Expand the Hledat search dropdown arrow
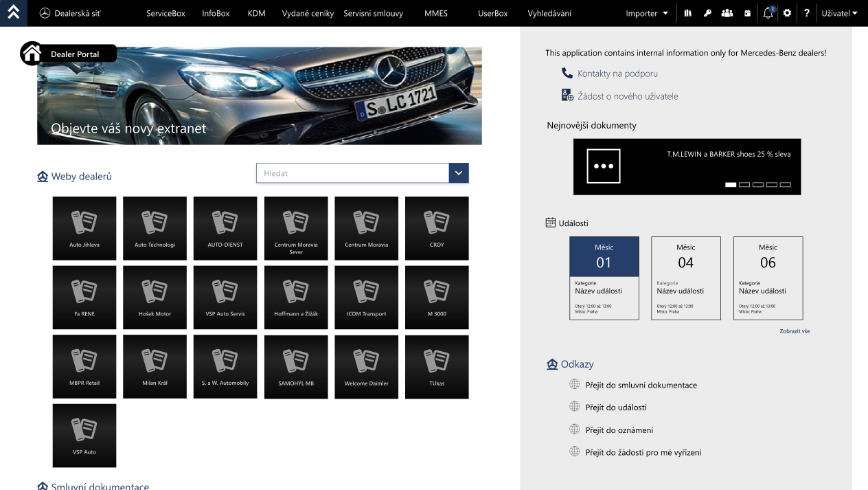Screen dimensions: 868x490 [458, 172]
